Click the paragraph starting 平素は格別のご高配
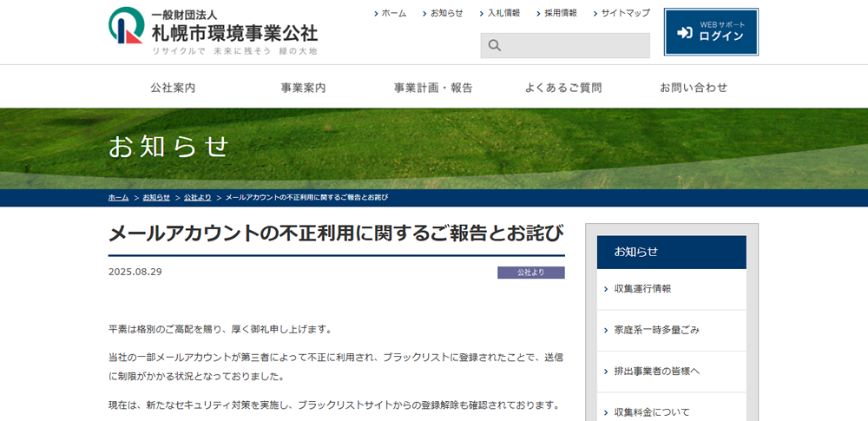This screenshot has width=868, height=421. click(220, 330)
